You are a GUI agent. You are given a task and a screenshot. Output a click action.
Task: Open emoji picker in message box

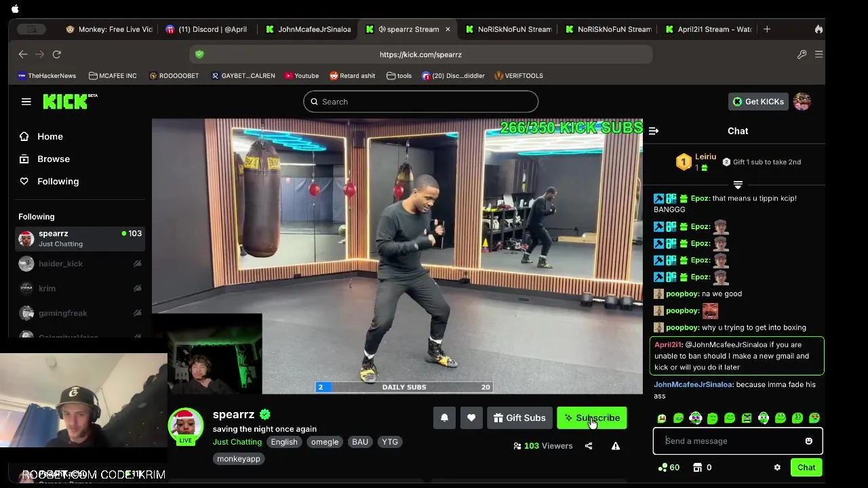(808, 441)
